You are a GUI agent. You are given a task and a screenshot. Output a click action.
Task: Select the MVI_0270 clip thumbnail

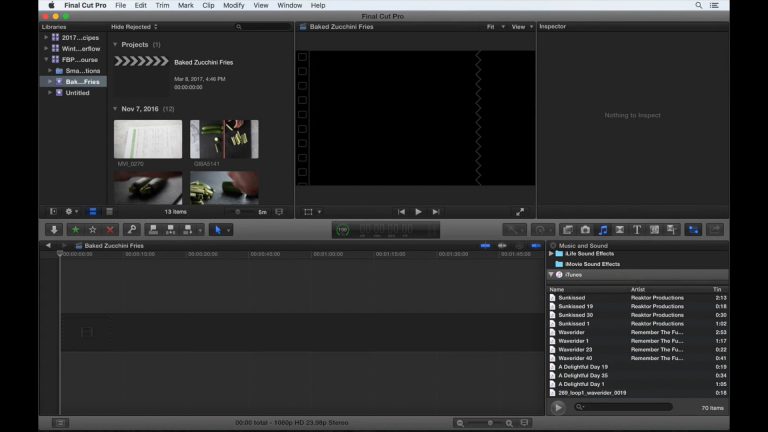(148, 139)
